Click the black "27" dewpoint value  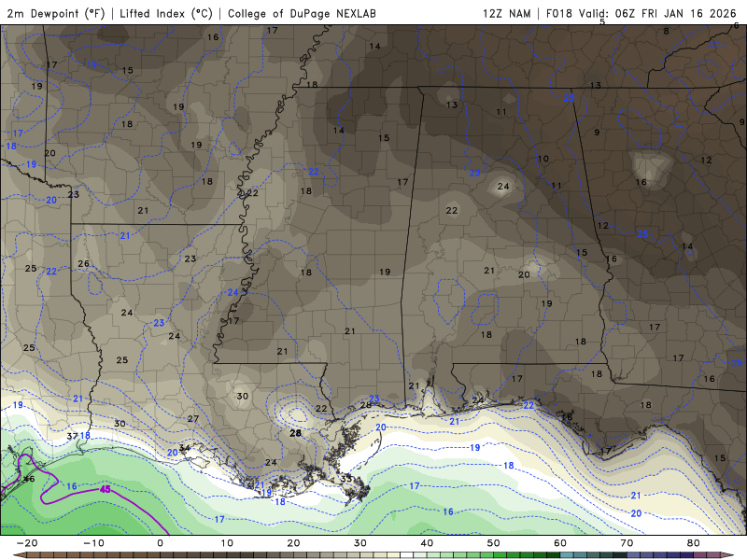193,419
